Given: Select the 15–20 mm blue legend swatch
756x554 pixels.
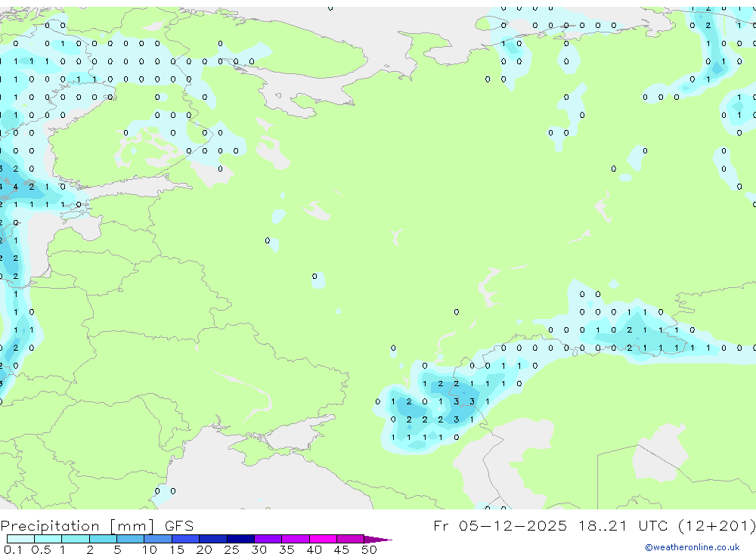Looking at the screenshot, I should click(186, 539).
